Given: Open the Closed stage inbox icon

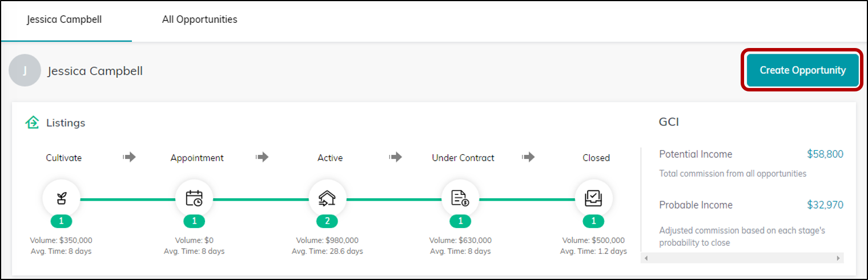Looking at the screenshot, I should 594,199.
